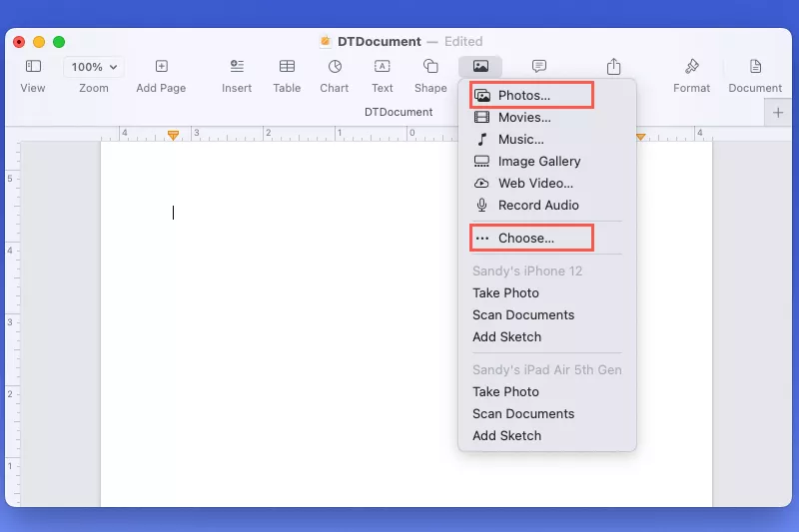Insert an Image Gallery

click(547, 161)
